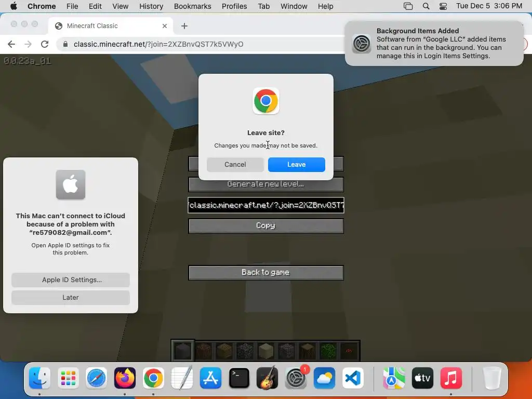532x399 pixels.
Task: Go back with browser back arrow
Action: (x=11, y=44)
